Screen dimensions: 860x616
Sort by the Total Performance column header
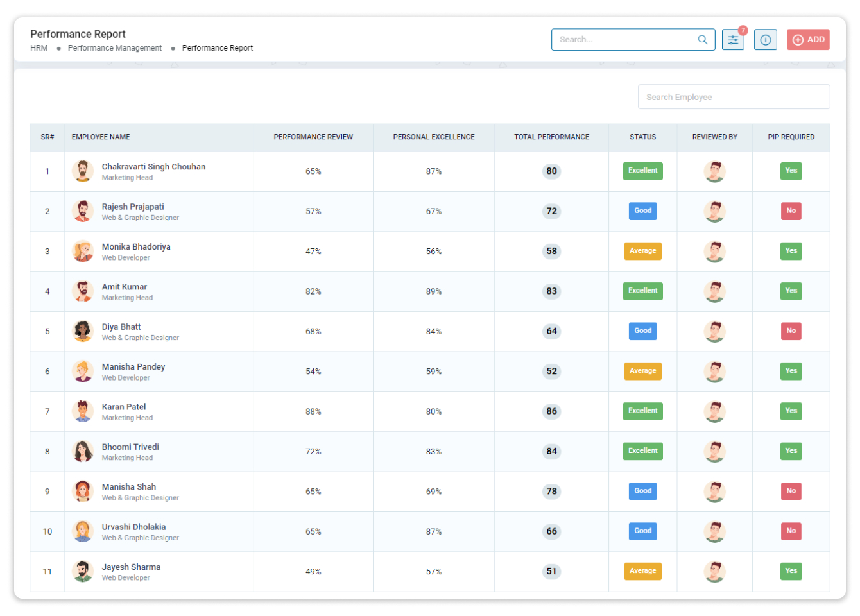click(x=551, y=137)
